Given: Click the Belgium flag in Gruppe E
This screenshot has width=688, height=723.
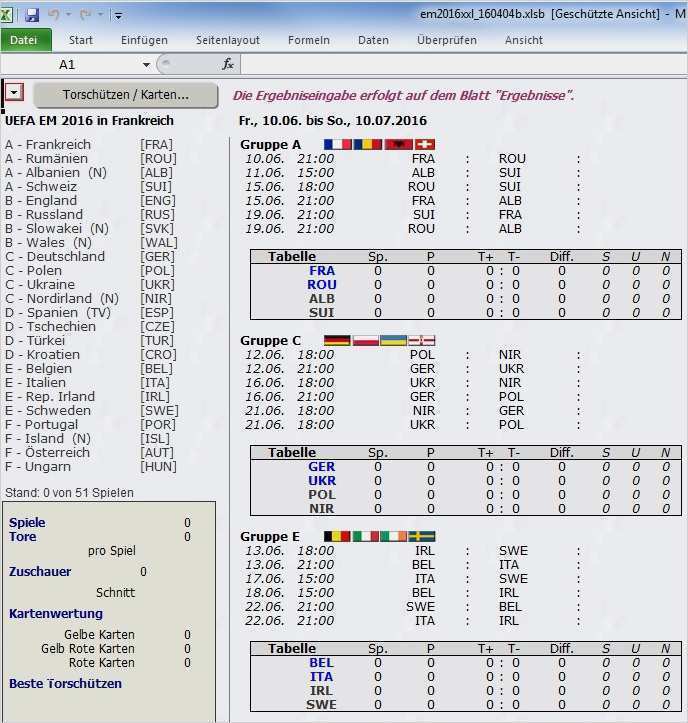Looking at the screenshot, I should 338,537.
